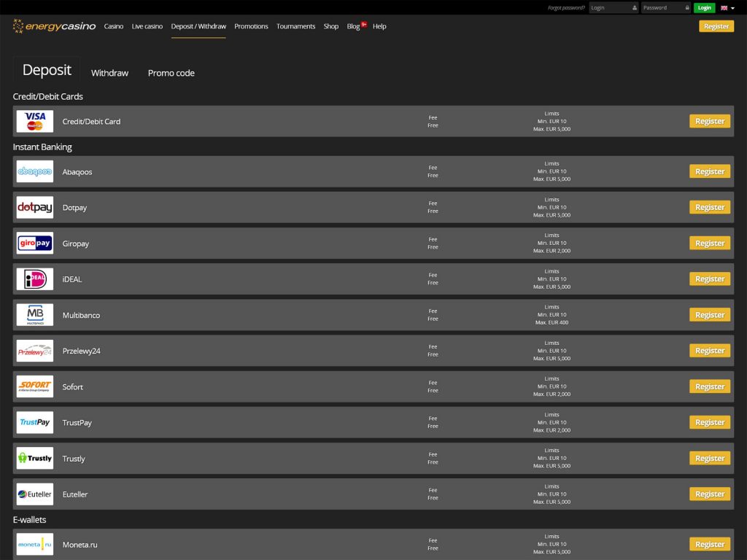
Task: Click the Multibanco MB logo
Action: 35,315
